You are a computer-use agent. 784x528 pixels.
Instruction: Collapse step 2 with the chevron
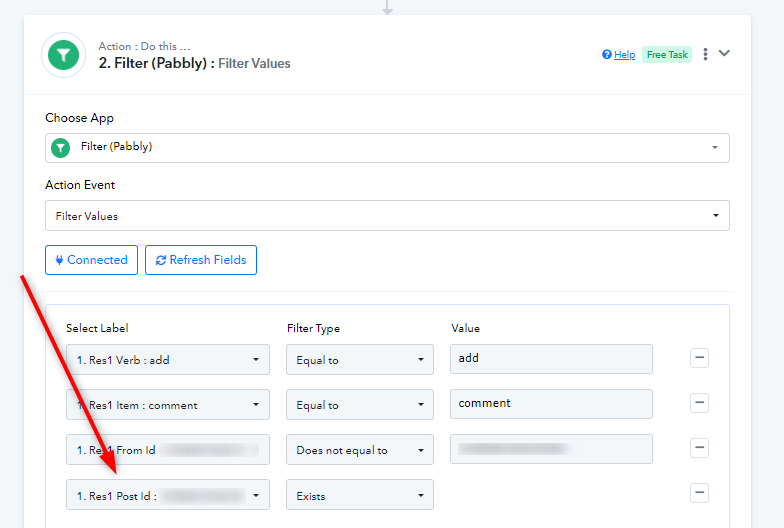pyautogui.click(x=724, y=53)
